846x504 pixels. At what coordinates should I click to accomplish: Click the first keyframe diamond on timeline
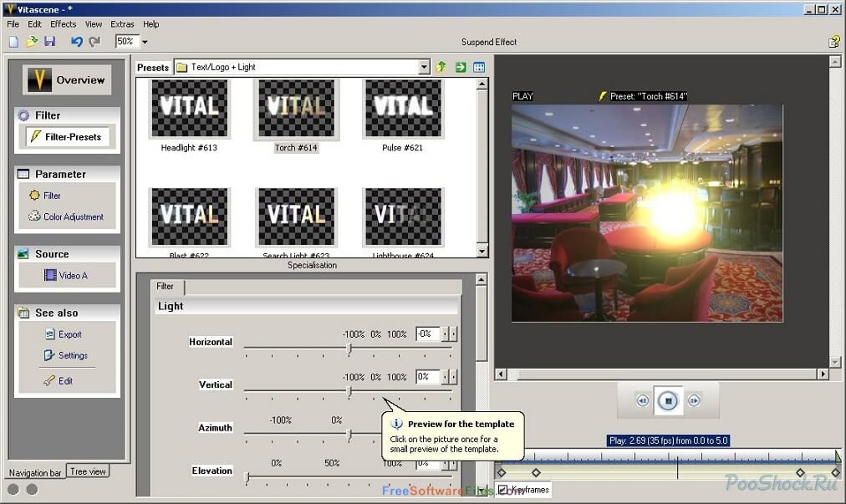click(x=502, y=473)
